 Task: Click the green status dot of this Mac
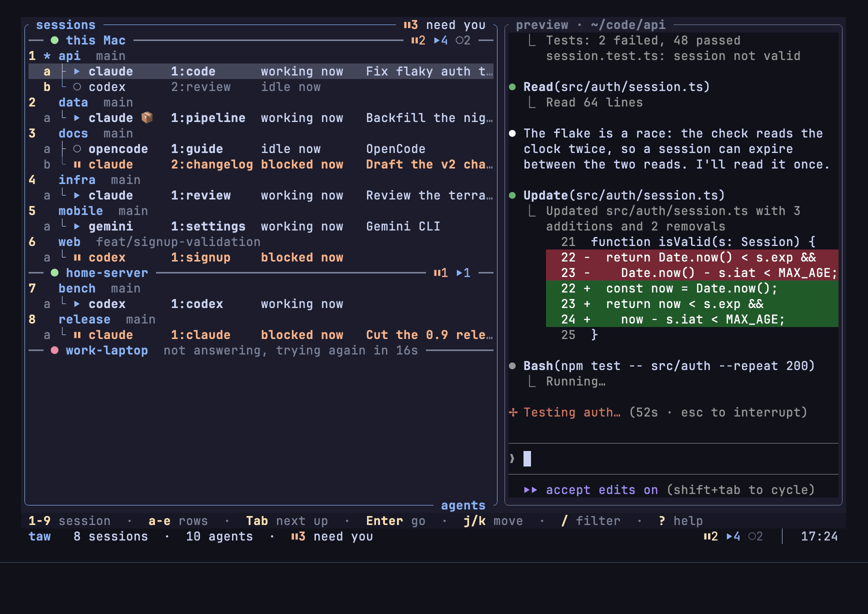click(x=54, y=40)
